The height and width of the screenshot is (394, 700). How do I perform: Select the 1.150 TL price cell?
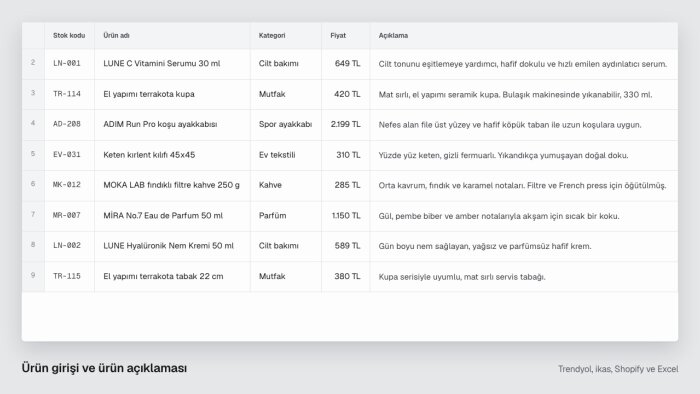(x=346, y=216)
